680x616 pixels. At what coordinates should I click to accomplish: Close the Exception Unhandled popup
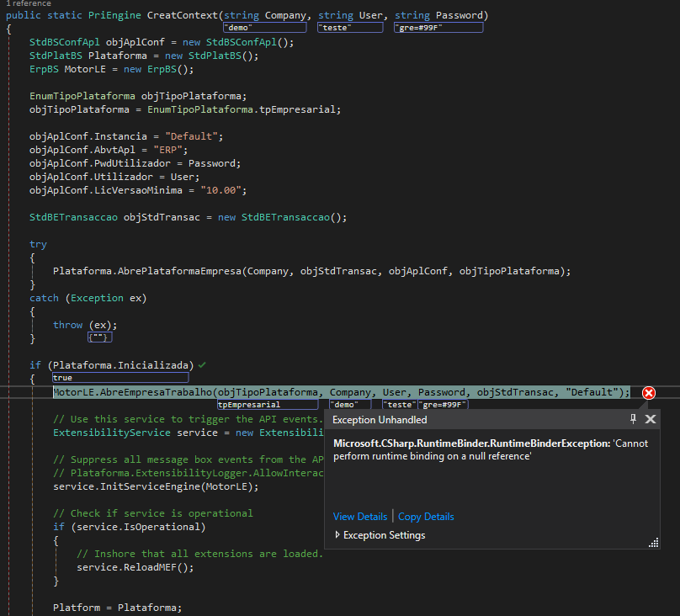tap(650, 419)
